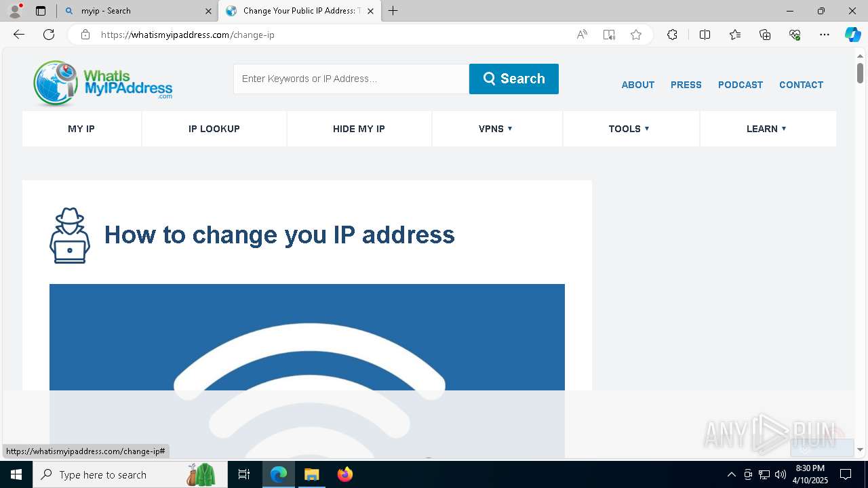Image resolution: width=868 pixels, height=488 pixels.
Task: Reload the page with refresh icon
Action: click(49, 35)
